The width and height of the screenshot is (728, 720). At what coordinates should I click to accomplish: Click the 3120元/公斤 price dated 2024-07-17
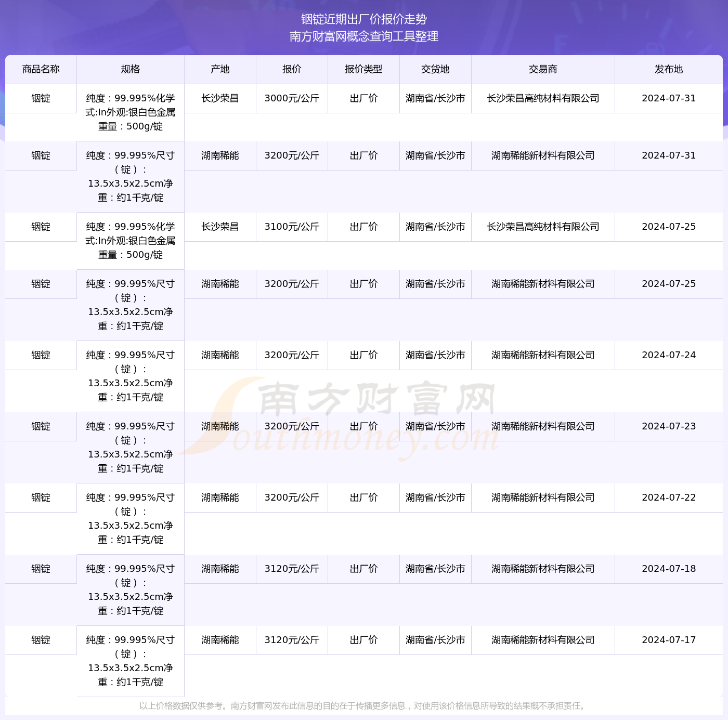tap(292, 640)
